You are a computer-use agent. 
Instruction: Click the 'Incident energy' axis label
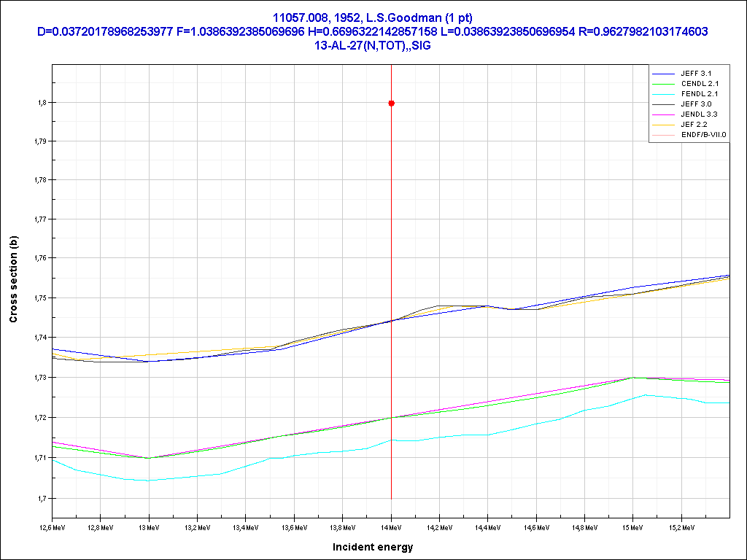pyautogui.click(x=373, y=547)
